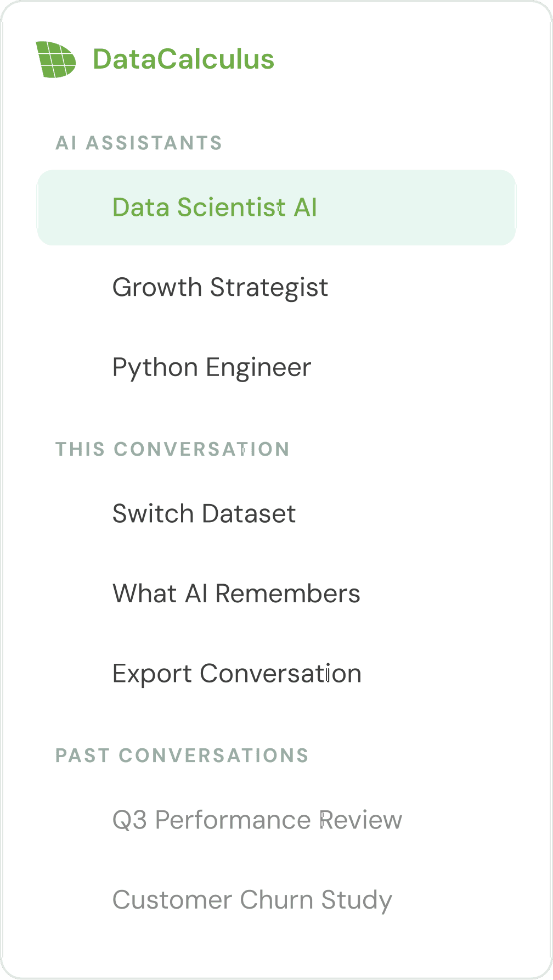
Task: Pick the assistant listed below Data Scientist AI
Action: click(276, 288)
